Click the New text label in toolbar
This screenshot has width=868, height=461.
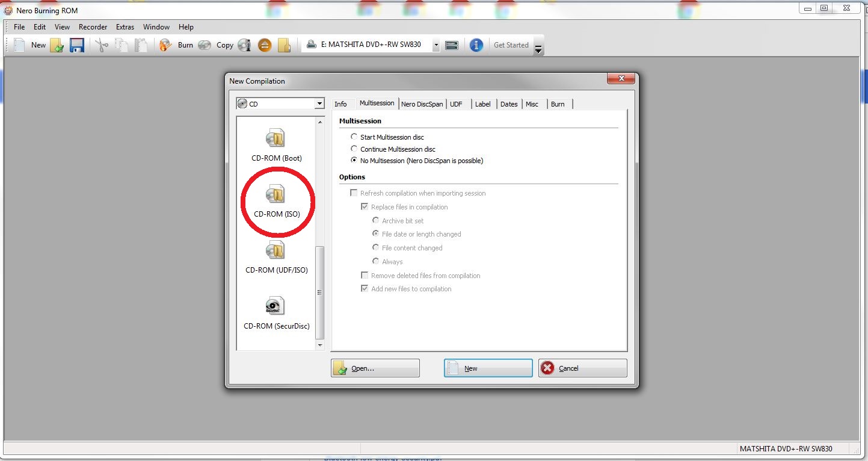point(38,45)
